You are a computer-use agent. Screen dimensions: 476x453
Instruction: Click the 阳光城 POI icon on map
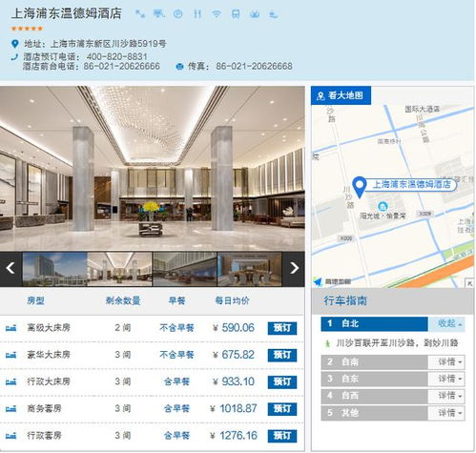click(383, 206)
